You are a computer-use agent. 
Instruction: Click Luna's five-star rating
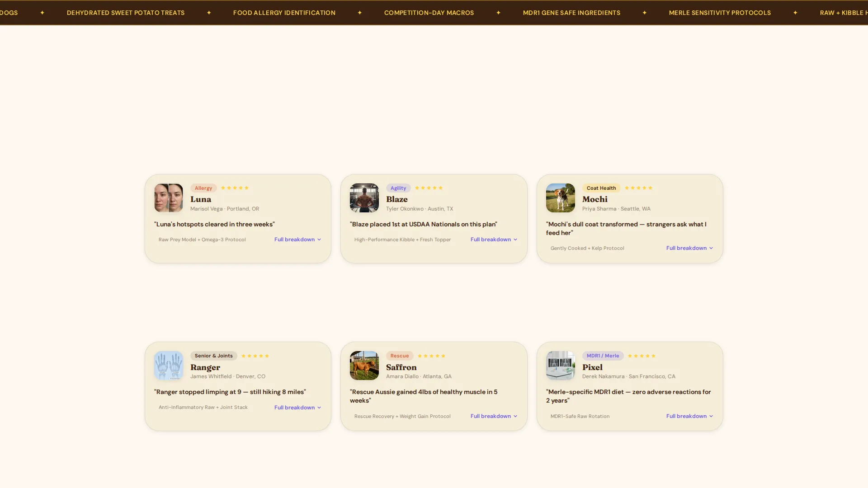(x=235, y=188)
